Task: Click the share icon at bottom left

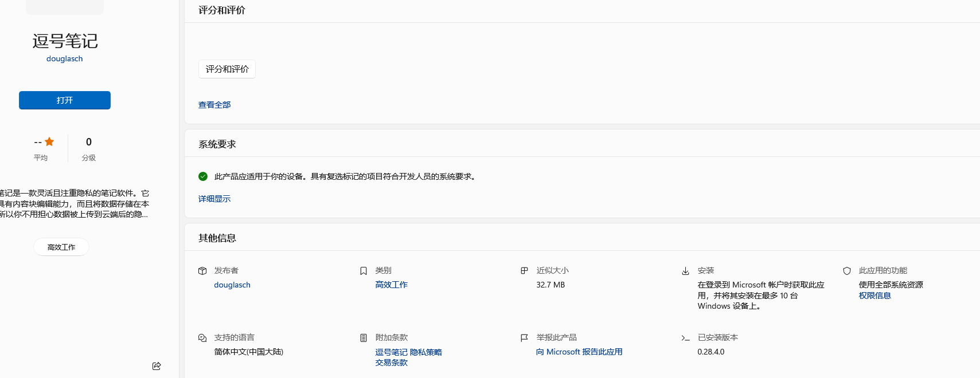Action: pyautogui.click(x=157, y=366)
